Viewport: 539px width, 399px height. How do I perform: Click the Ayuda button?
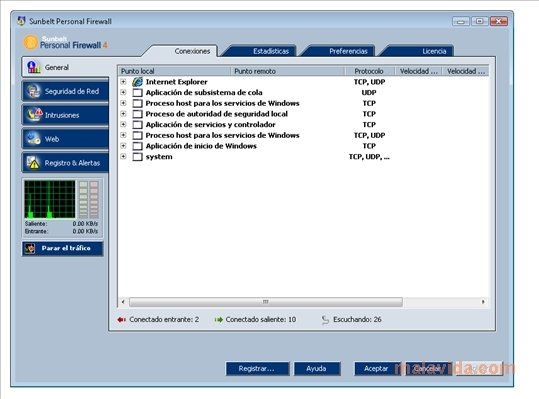[x=317, y=368]
